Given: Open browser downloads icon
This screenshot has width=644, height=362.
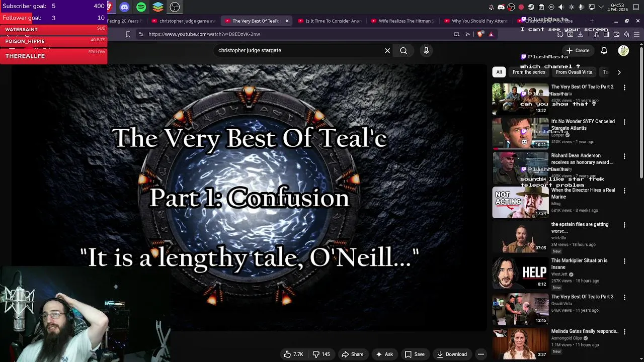Looking at the screenshot, I should 580,34.
